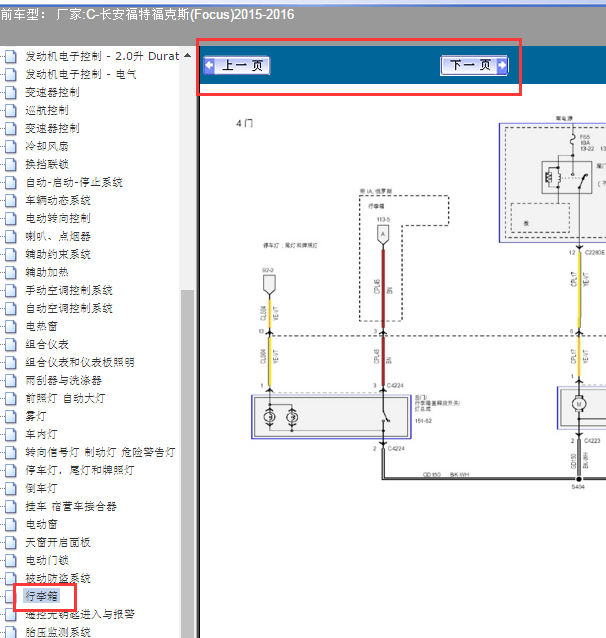Select 巡航控制 in the tree
This screenshot has height=638, width=606.
(x=47, y=110)
